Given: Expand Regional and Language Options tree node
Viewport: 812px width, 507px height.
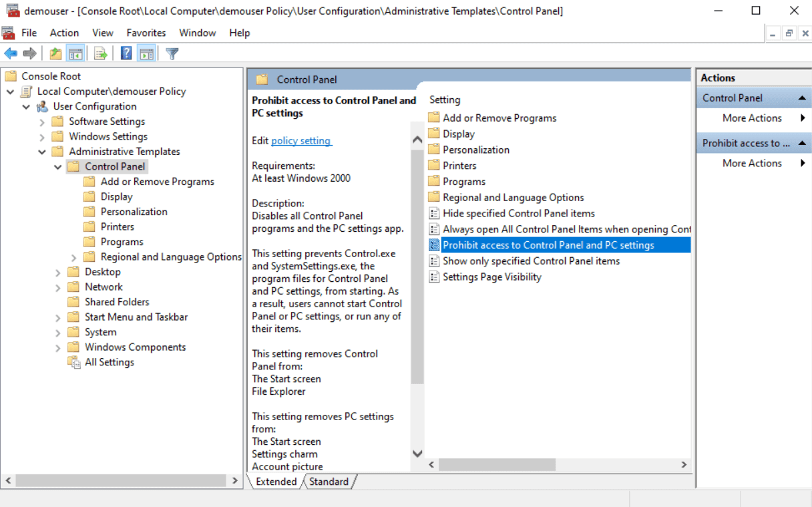Looking at the screenshot, I should pyautogui.click(x=74, y=257).
